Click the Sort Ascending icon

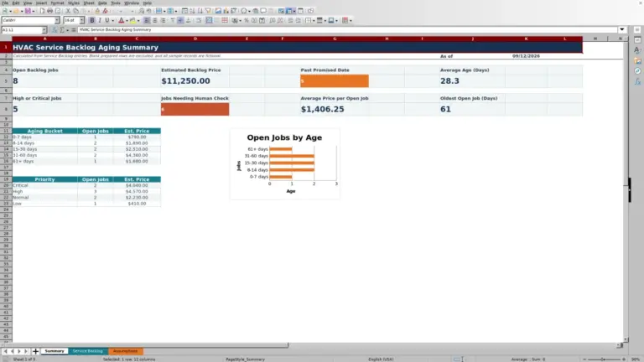tap(193, 11)
